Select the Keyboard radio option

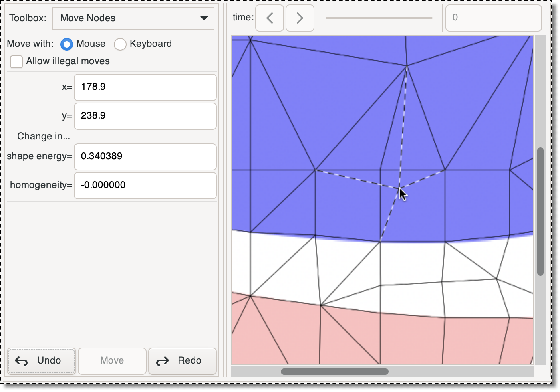[x=120, y=44]
